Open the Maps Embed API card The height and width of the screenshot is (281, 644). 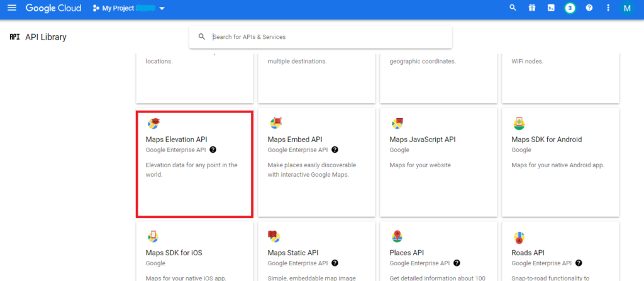point(317,163)
